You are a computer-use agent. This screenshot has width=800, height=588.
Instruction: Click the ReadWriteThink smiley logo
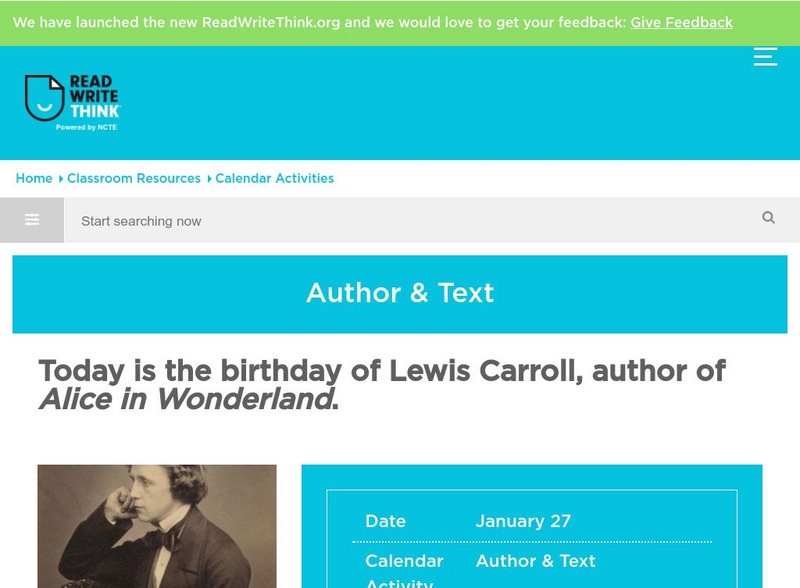tap(46, 95)
